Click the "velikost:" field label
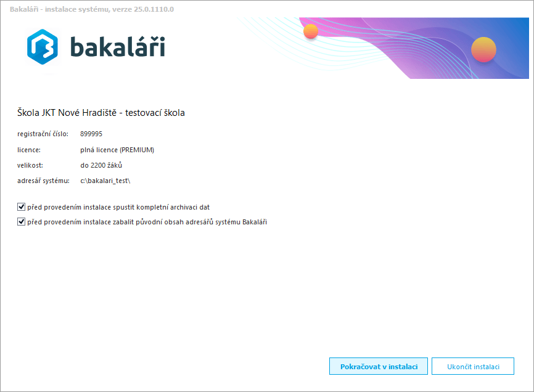This screenshot has width=534, height=392. [x=31, y=165]
